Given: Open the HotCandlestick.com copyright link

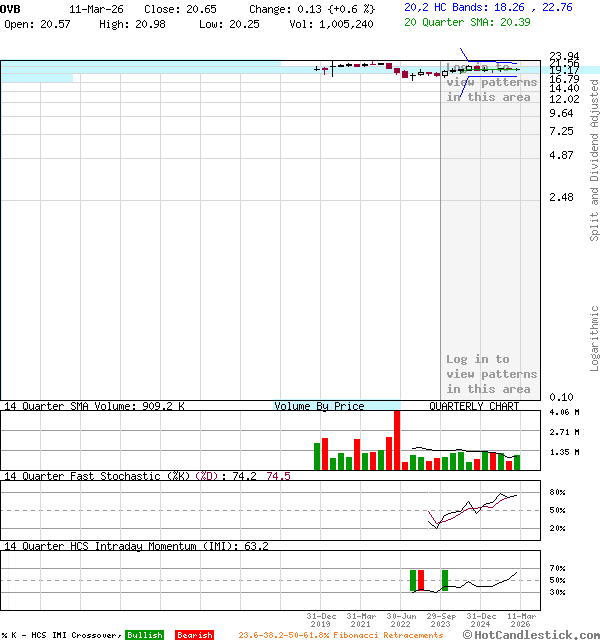Looking at the screenshot, I should [x=532, y=634].
